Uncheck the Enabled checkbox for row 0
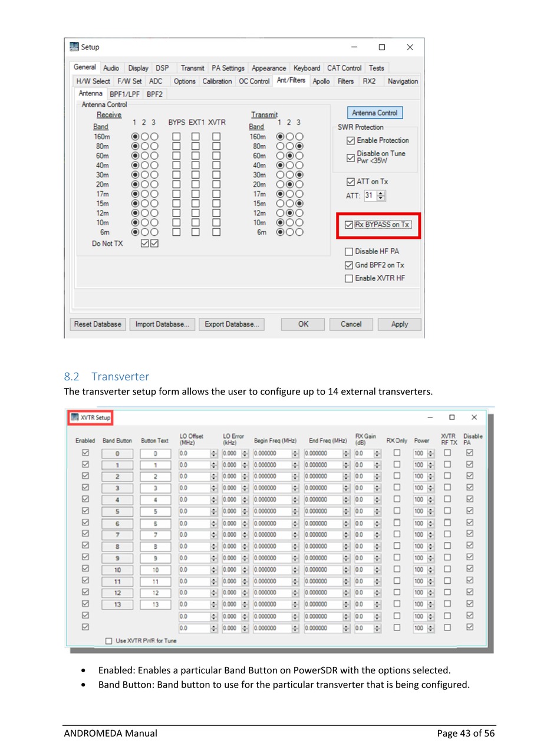Image resolution: width=560 pixels, height=743 pixels. tap(85, 453)
